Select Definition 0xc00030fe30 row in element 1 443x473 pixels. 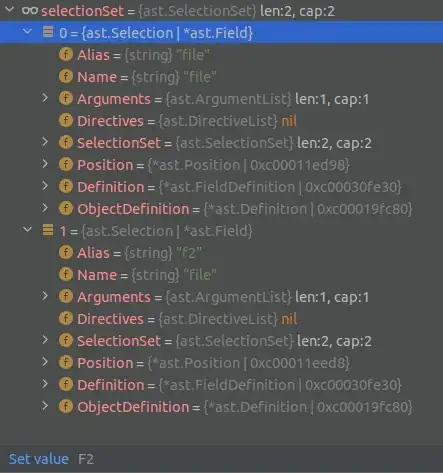(x=221, y=384)
